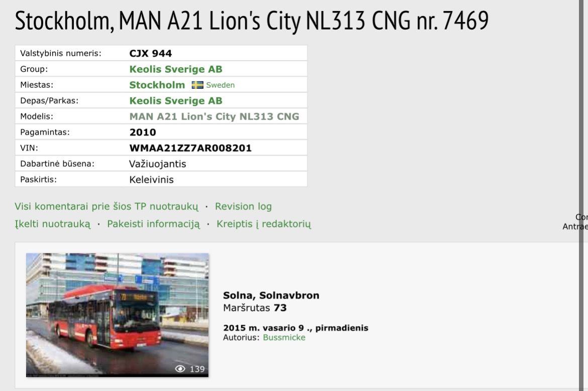This screenshot has width=588, height=391.
Task: Open the Stockholm city link
Action: click(x=157, y=85)
